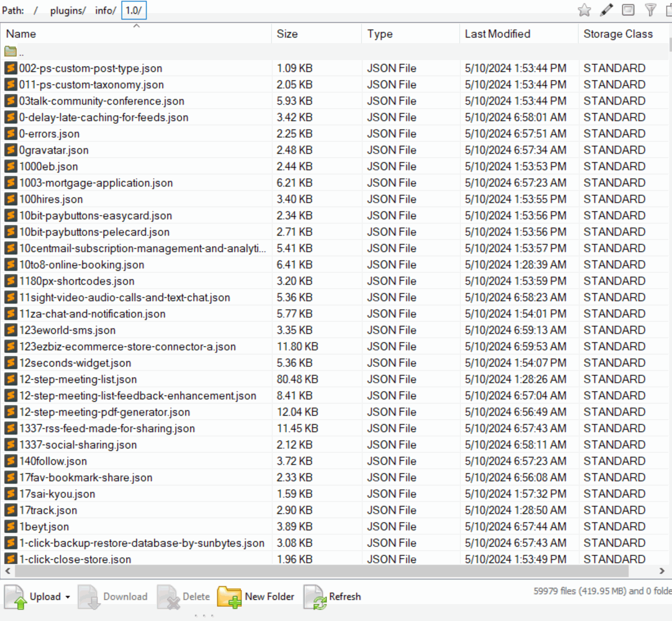Select 1-click-backup-restore-database-by-sunbytes.json

(x=142, y=543)
